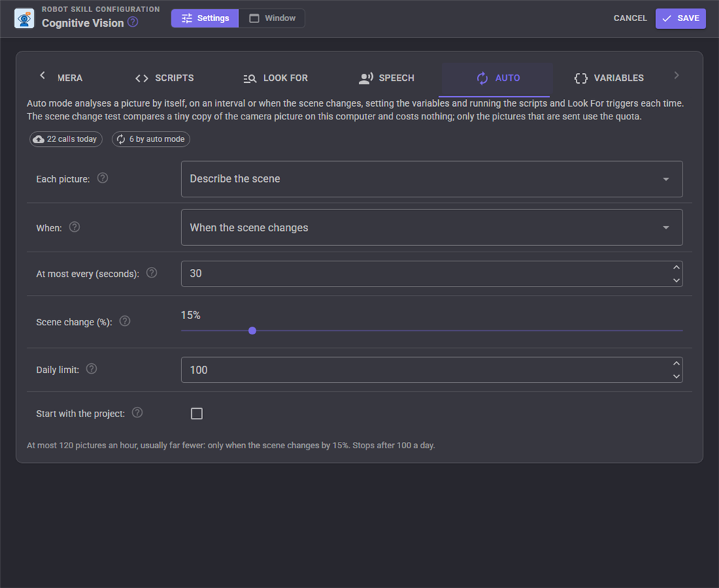
Task: Show help for At most every (seconds)
Action: tap(152, 273)
